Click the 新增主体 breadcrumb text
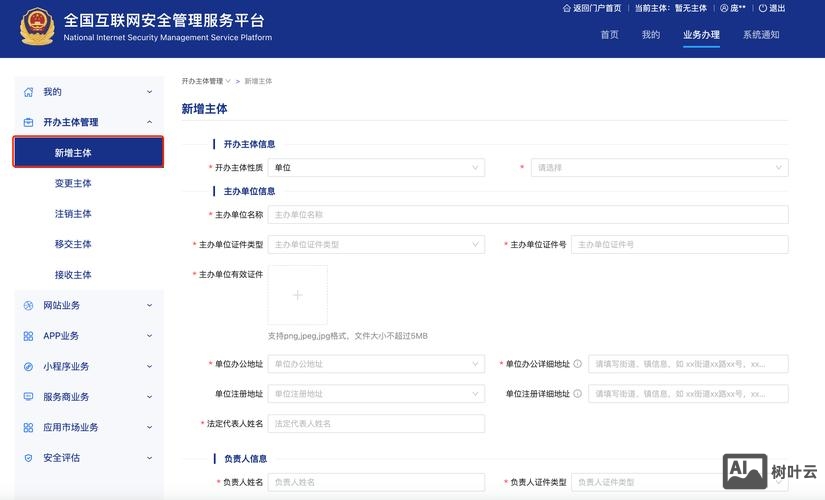This screenshot has height=500, width=825. (x=258, y=81)
